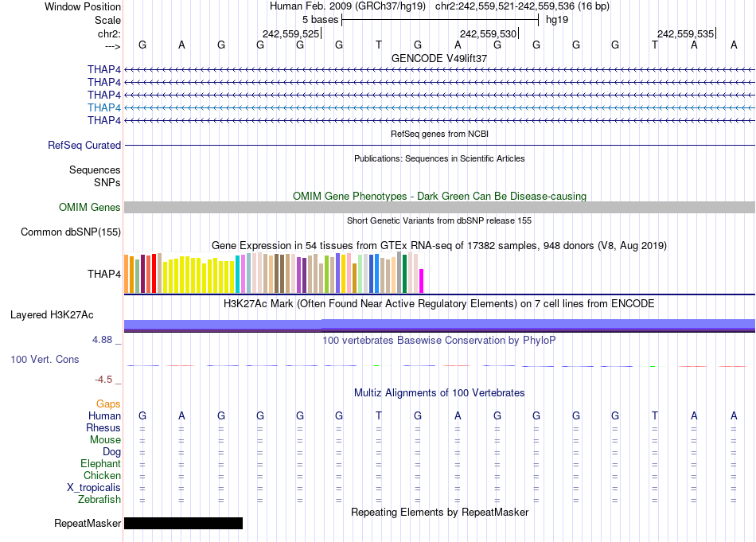Click the Human Feb. 2009 (GRCh37/hg19) assembly text
Image resolution: width=756 pixels, height=542 pixels.
click(x=348, y=6)
